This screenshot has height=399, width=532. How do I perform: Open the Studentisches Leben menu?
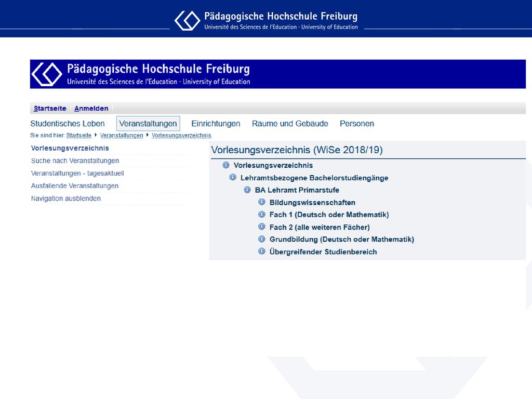(x=68, y=124)
